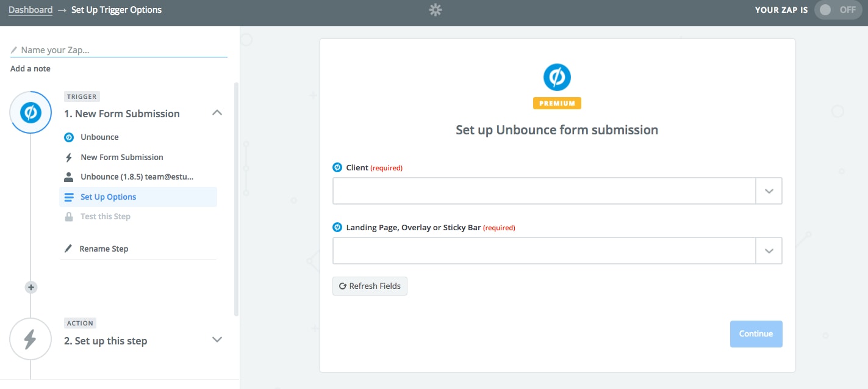Screen dimensions: 868x389
Task: Click the large Unbounce logo in form
Action: click(x=557, y=78)
